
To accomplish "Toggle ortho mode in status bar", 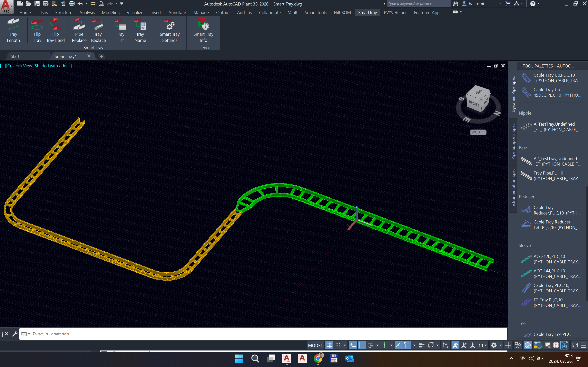I will pyautogui.click(x=362, y=345).
